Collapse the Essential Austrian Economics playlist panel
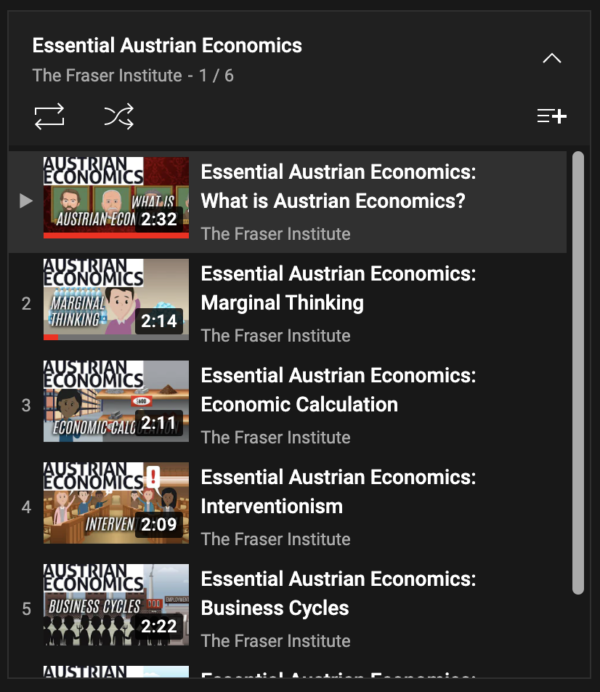Image resolution: width=600 pixels, height=692 pixels. click(x=551, y=58)
